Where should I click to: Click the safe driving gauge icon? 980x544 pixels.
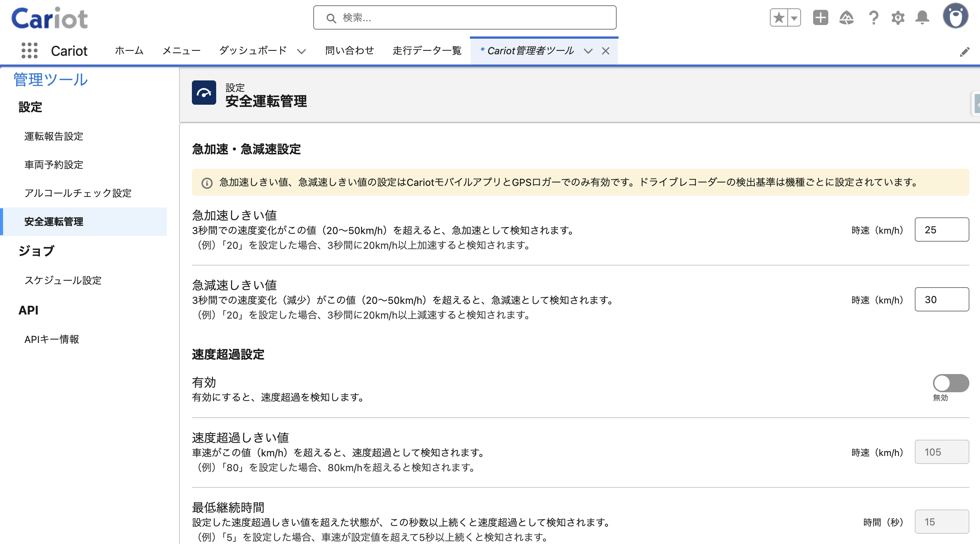[x=204, y=93]
